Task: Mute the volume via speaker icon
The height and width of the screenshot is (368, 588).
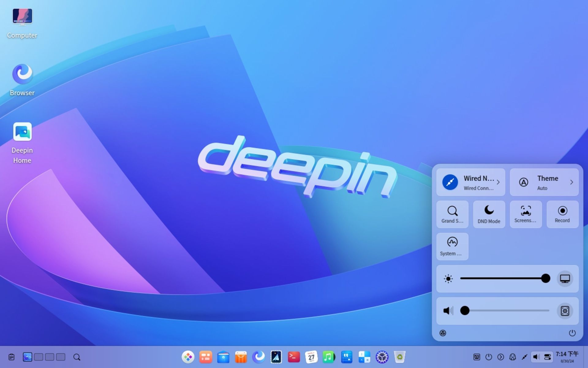Action: [448, 311]
